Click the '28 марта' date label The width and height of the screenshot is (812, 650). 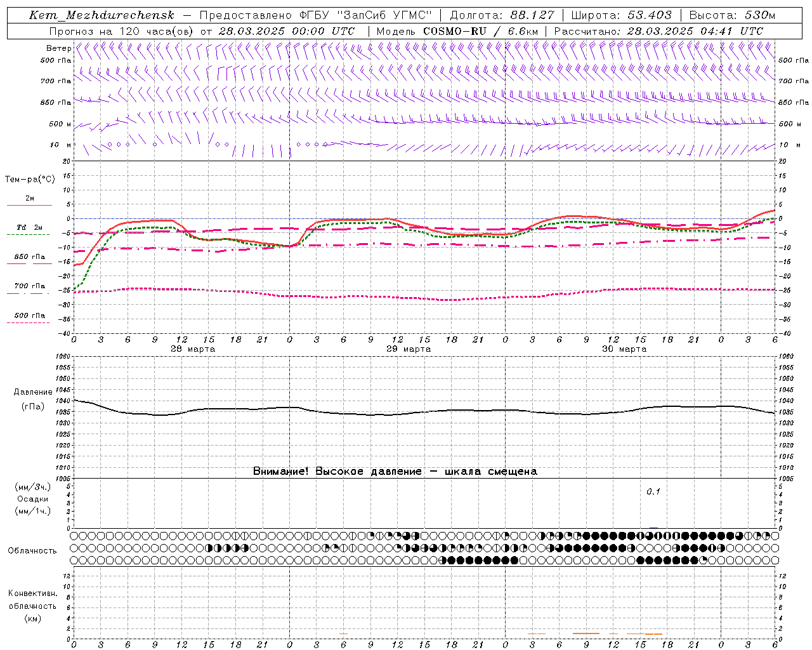[x=193, y=349]
